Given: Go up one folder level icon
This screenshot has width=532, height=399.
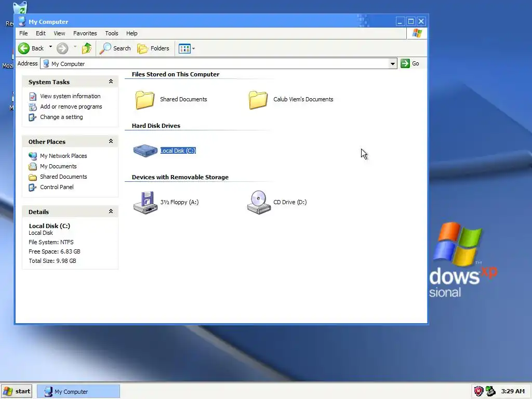Looking at the screenshot, I should pyautogui.click(x=87, y=48).
